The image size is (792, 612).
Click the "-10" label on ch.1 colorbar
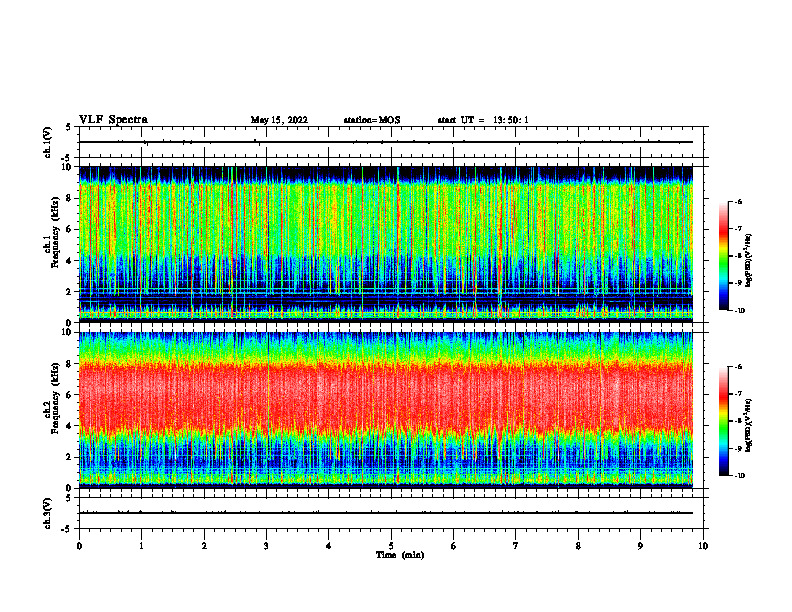739,311
